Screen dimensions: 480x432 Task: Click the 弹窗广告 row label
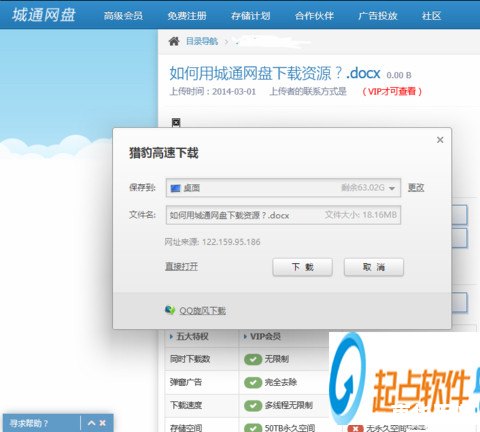(186, 382)
